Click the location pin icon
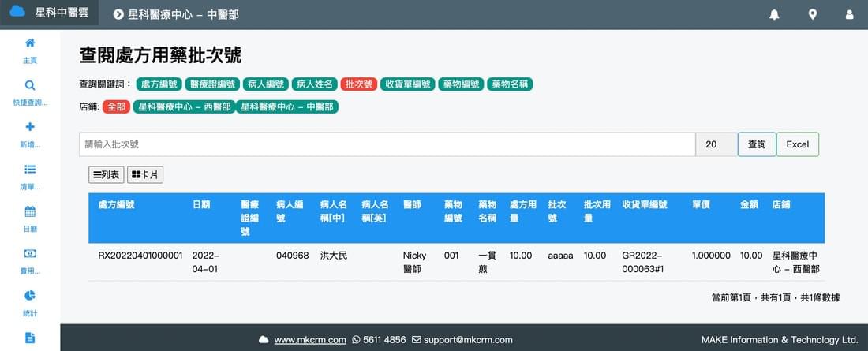This screenshot has height=351, width=868. click(x=812, y=15)
